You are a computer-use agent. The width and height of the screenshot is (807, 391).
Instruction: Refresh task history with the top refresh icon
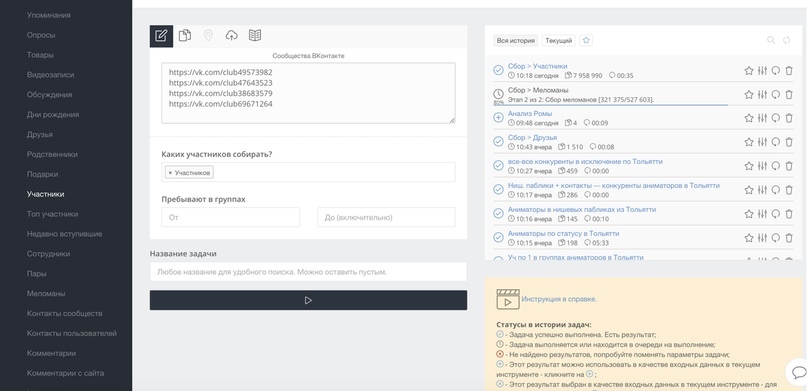tap(786, 40)
